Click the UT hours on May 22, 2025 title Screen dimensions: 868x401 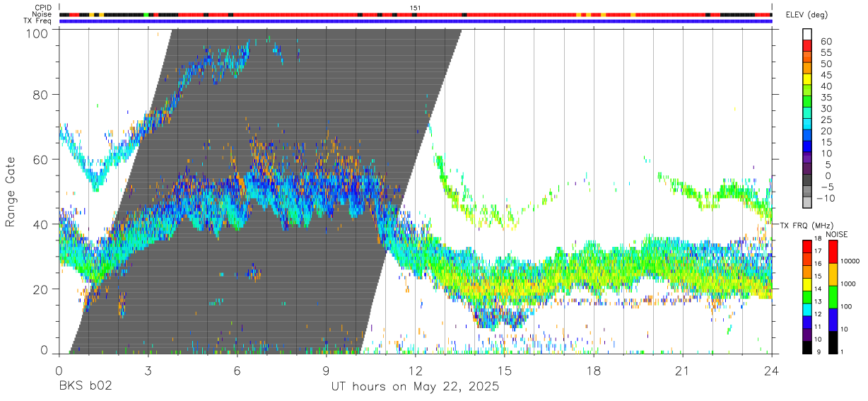tap(415, 387)
